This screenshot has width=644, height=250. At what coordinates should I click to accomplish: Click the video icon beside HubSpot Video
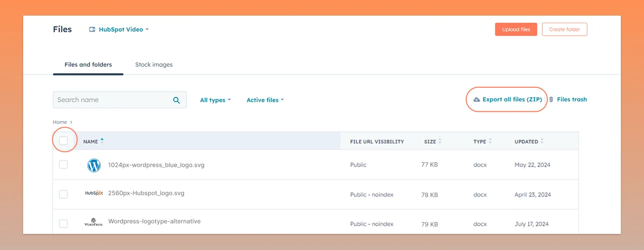(92, 30)
